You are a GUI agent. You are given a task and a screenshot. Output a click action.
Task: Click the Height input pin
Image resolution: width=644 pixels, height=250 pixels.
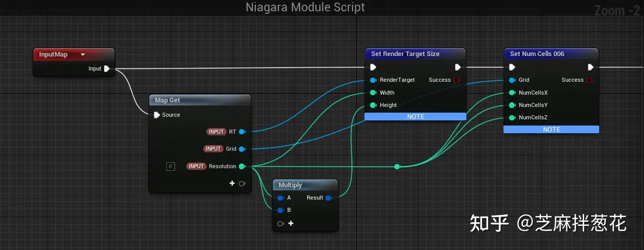[373, 105]
